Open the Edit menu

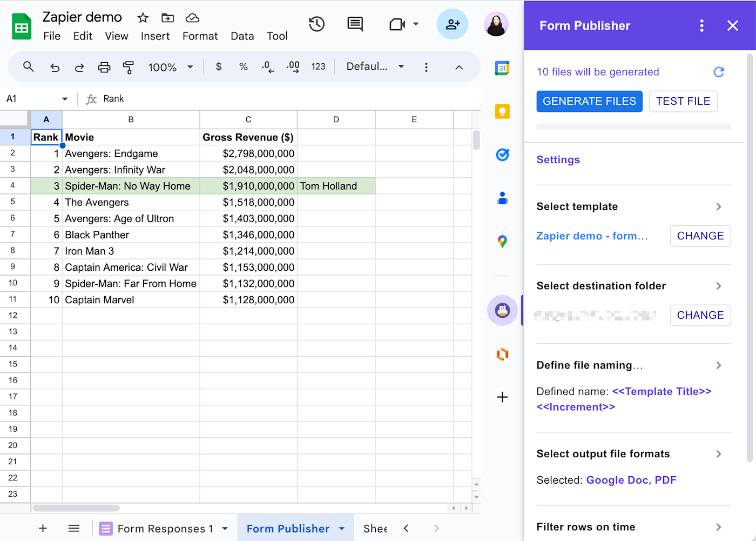pyautogui.click(x=83, y=36)
